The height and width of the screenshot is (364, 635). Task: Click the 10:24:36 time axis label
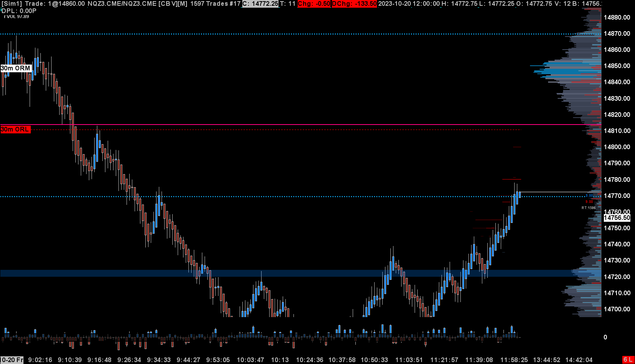[310, 360]
